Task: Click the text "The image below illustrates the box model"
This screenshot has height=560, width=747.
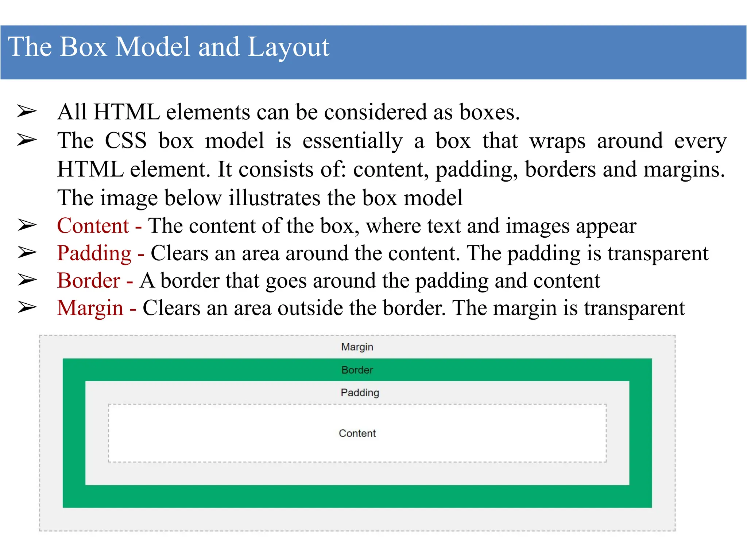Action: click(260, 198)
